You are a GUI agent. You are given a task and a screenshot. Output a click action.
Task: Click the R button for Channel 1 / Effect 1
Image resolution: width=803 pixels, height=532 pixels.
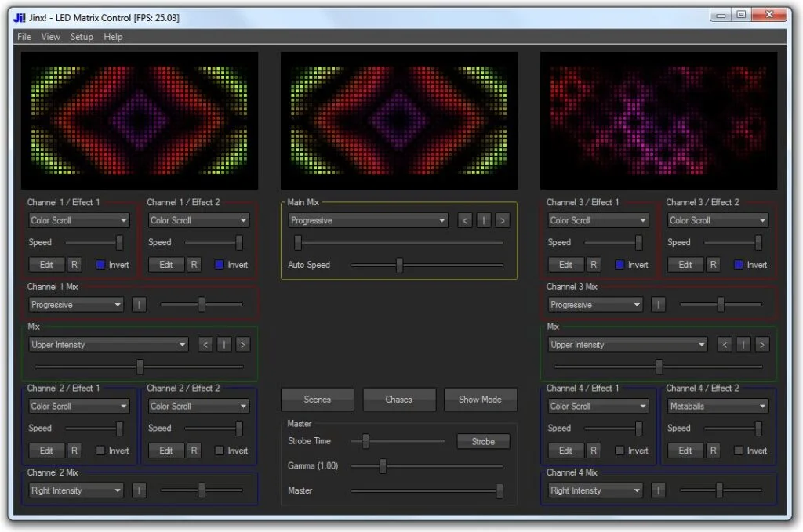point(74,265)
